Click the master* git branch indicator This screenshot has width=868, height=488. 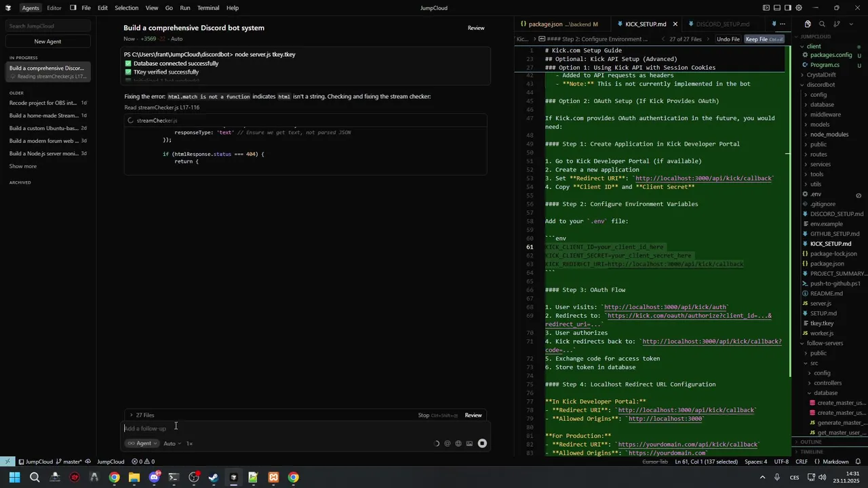tap(67, 462)
